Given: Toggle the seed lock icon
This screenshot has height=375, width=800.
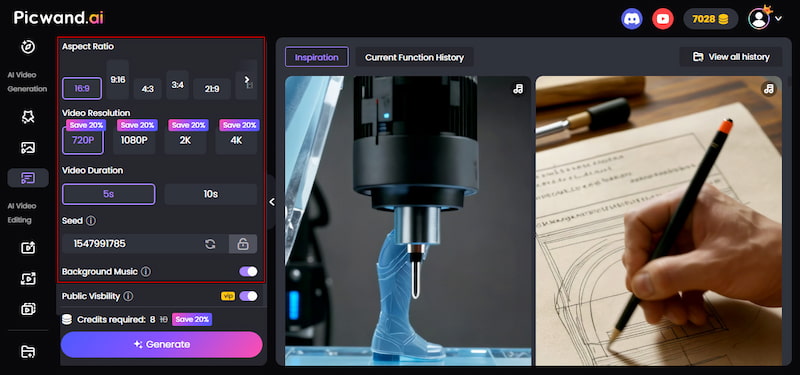Looking at the screenshot, I should [x=243, y=244].
